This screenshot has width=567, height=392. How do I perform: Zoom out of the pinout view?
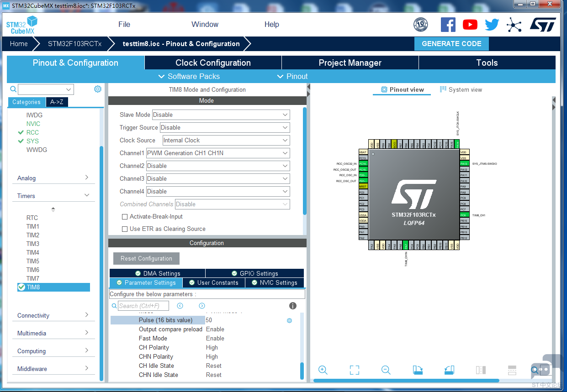(386, 370)
